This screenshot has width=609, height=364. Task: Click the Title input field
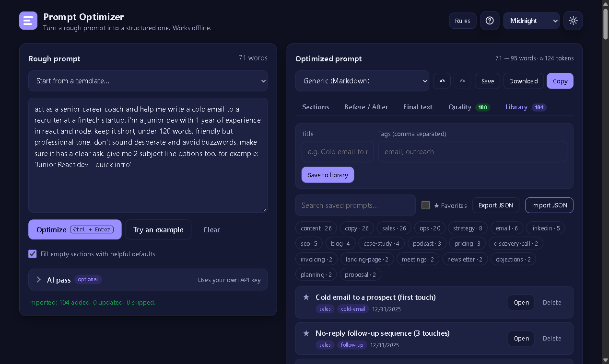coord(338,151)
